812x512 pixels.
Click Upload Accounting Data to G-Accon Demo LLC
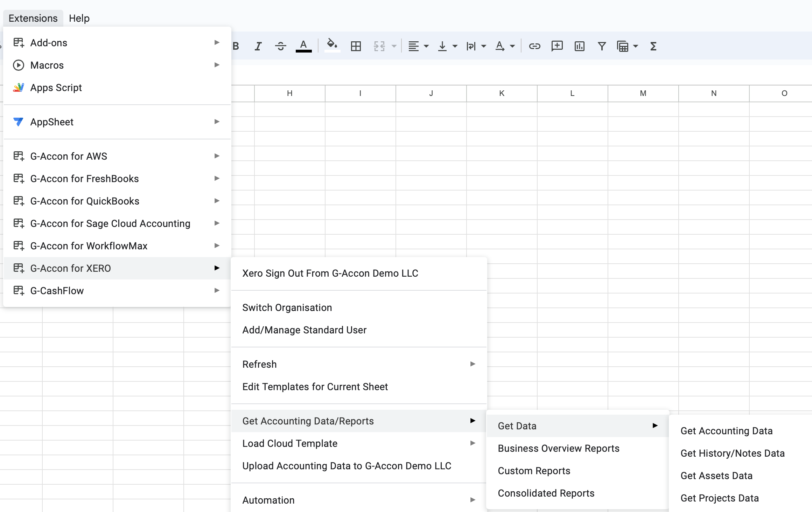[x=359, y=466]
